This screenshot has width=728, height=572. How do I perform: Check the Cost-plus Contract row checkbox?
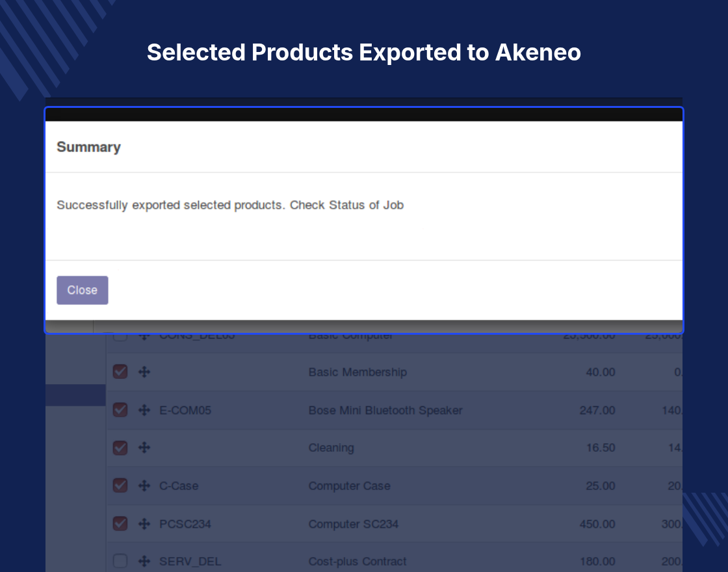[120, 561]
